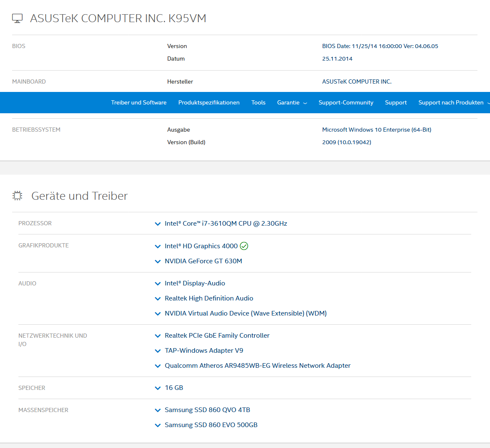Click the PROZESSOR category label
The height and width of the screenshot is (448, 490).
(35, 223)
